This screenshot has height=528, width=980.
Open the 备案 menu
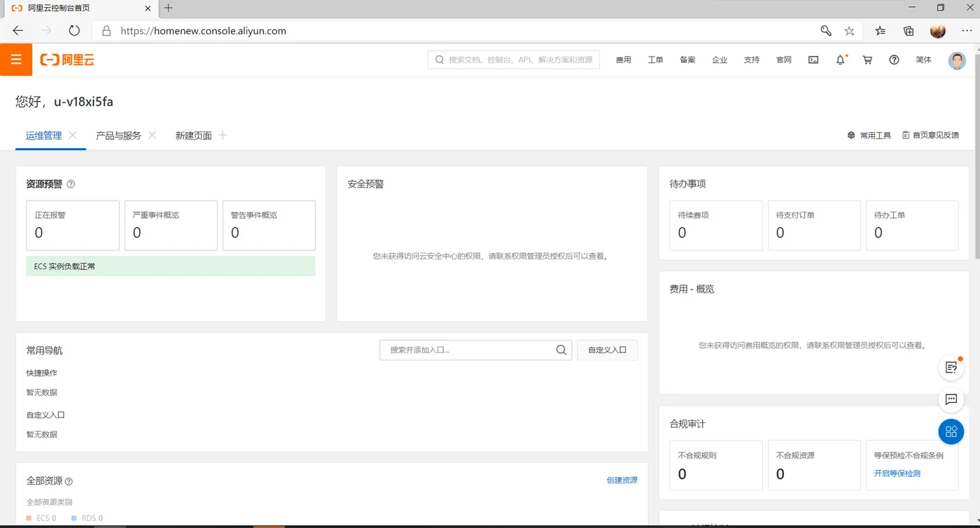coord(687,60)
